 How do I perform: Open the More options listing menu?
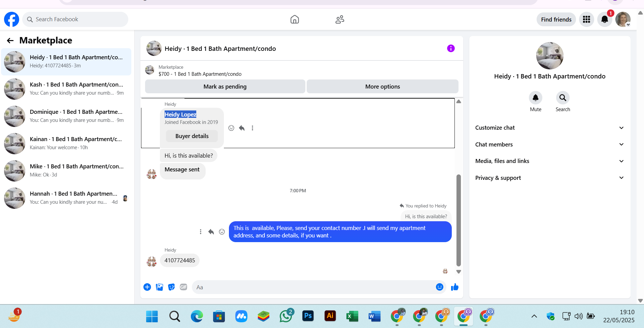pos(382,87)
